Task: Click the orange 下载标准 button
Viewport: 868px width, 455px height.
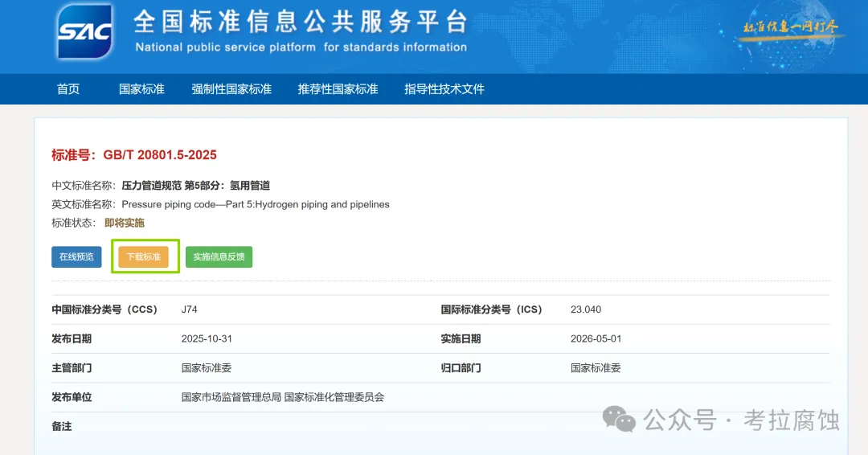Action: pos(143,257)
